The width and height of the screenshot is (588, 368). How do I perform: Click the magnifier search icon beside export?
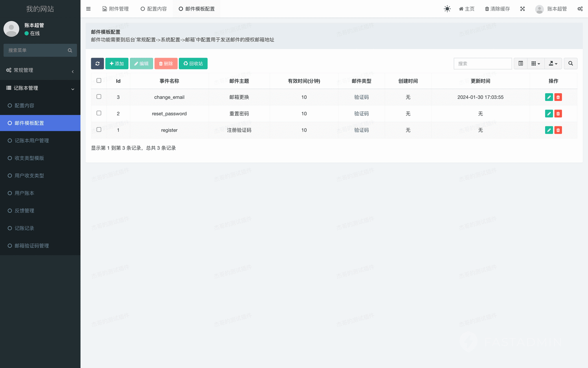[570, 63]
